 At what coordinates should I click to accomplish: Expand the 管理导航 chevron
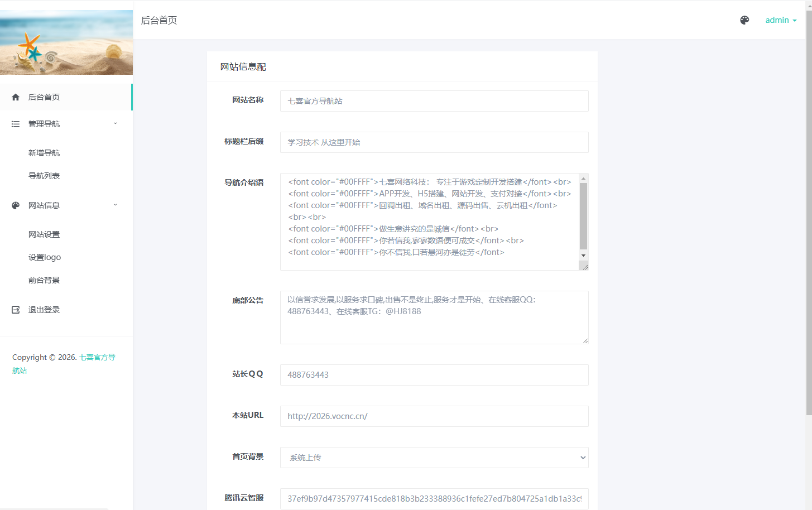click(116, 123)
